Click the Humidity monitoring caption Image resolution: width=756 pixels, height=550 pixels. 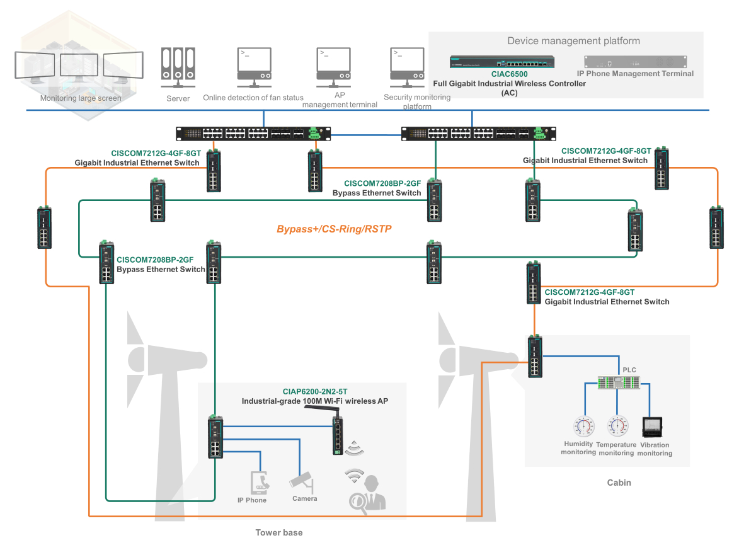click(579, 448)
